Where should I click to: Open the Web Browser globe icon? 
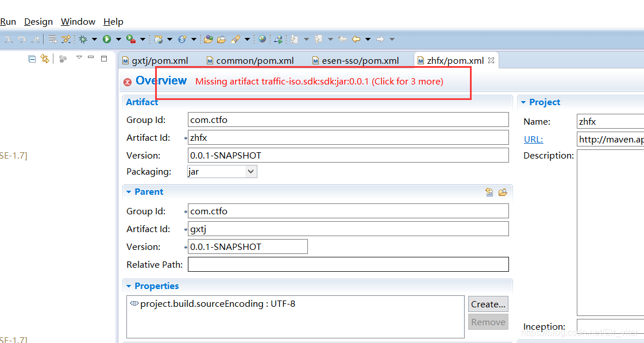[x=261, y=39]
